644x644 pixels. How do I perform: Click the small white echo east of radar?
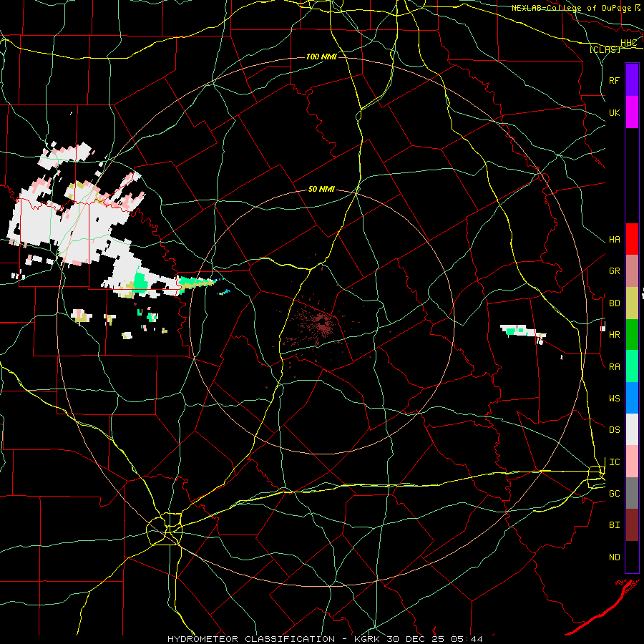522,332
